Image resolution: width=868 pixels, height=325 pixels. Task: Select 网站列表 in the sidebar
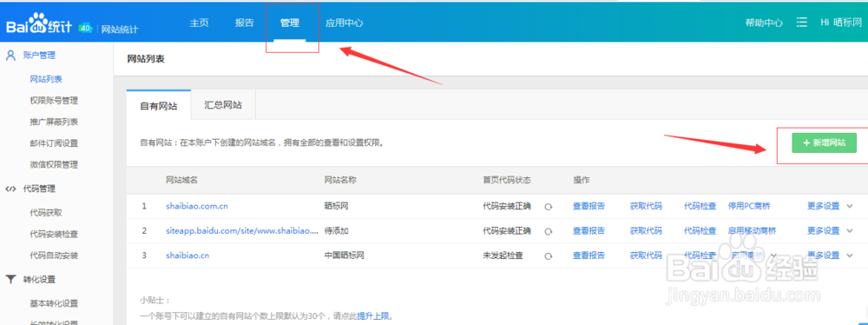coord(46,79)
